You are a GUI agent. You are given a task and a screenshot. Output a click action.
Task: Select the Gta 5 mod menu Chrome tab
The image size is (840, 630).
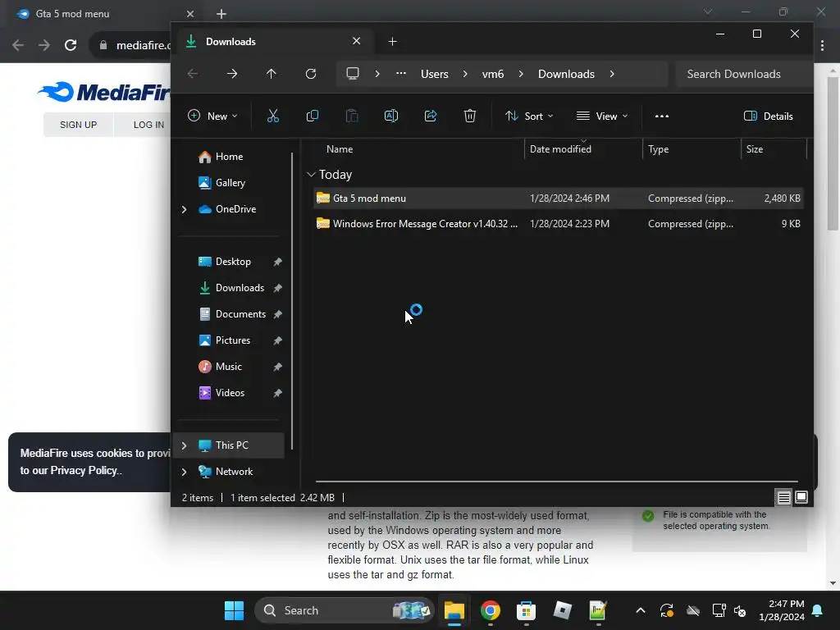coord(102,14)
